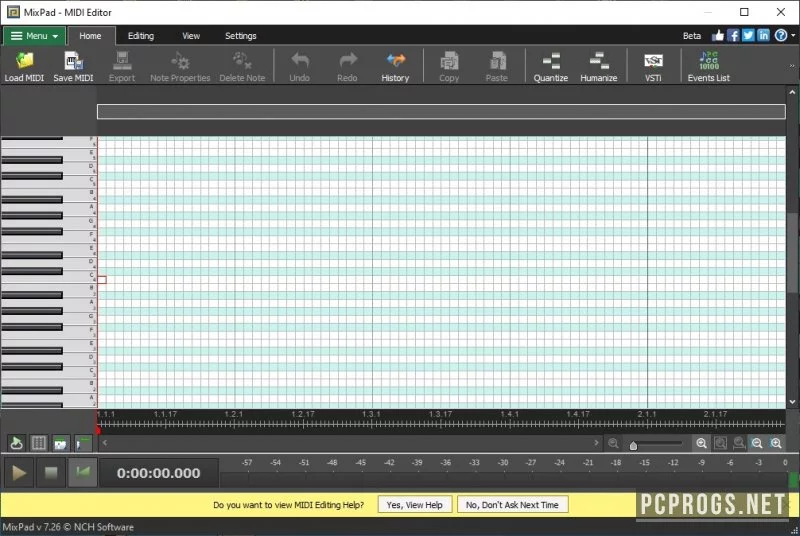Image resolution: width=800 pixels, height=536 pixels.
Task: Click the go-to-start button
Action: [82, 473]
